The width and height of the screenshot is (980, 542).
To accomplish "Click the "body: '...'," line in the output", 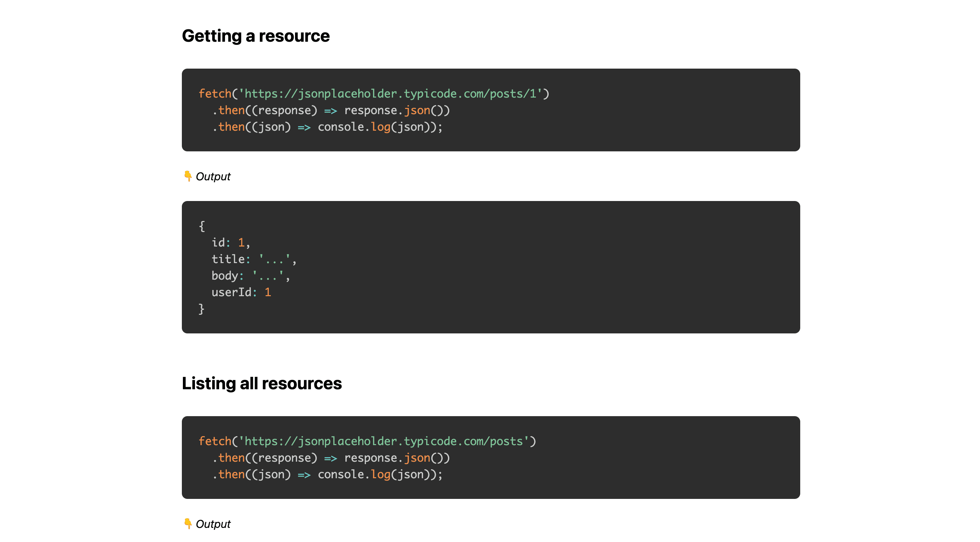I will [x=251, y=275].
